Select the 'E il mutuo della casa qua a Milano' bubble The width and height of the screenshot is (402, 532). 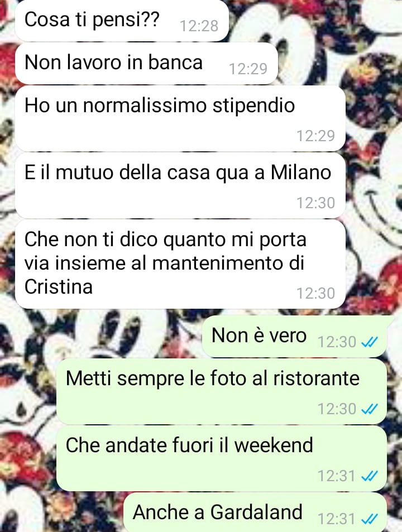click(180, 185)
